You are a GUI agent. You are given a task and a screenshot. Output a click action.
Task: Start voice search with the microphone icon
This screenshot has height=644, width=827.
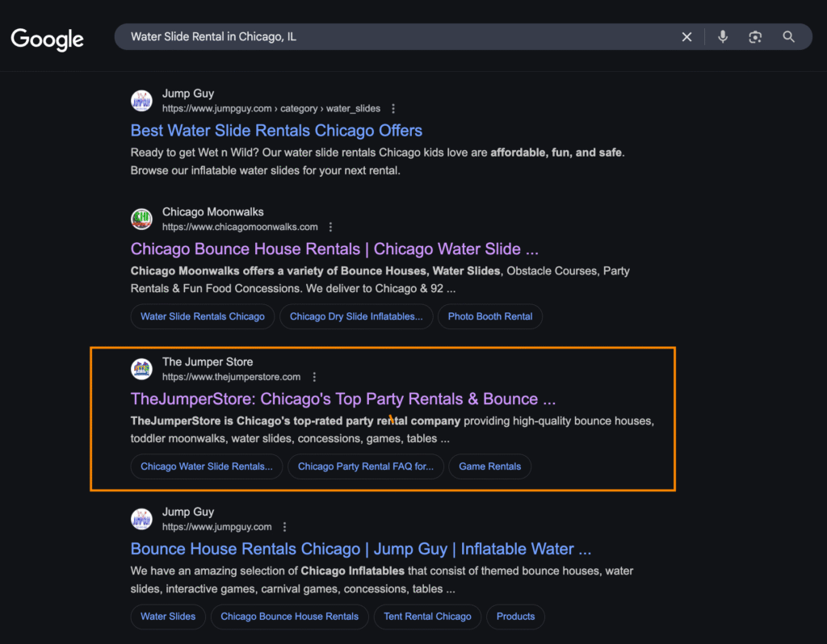[723, 36]
